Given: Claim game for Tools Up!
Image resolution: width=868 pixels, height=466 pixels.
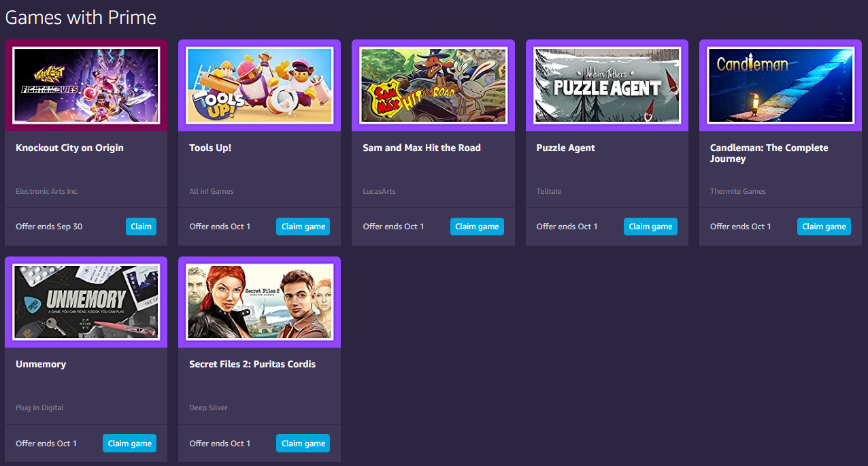Looking at the screenshot, I should point(303,227).
